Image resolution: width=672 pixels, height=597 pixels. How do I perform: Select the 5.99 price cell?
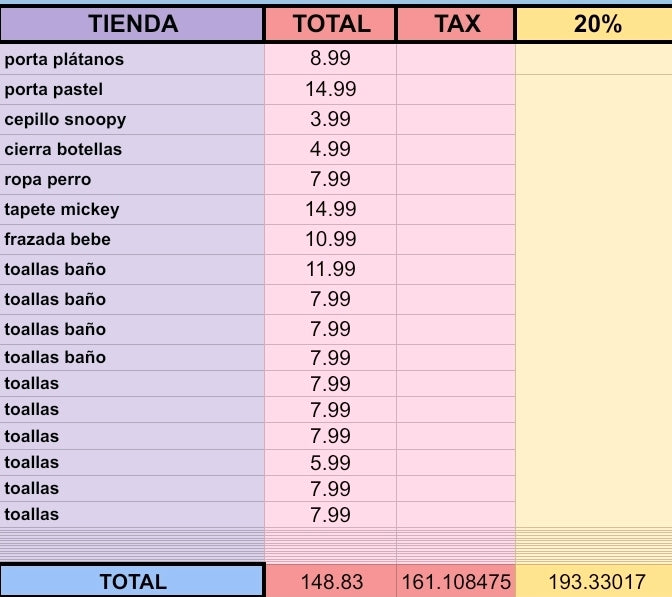tap(330, 462)
